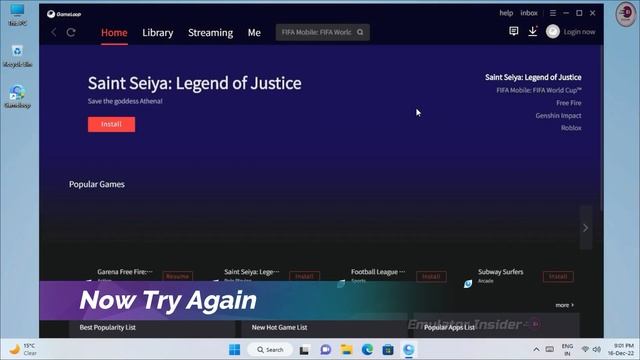Go back with the back arrow
This screenshot has height=360, width=640.
pos(54,32)
